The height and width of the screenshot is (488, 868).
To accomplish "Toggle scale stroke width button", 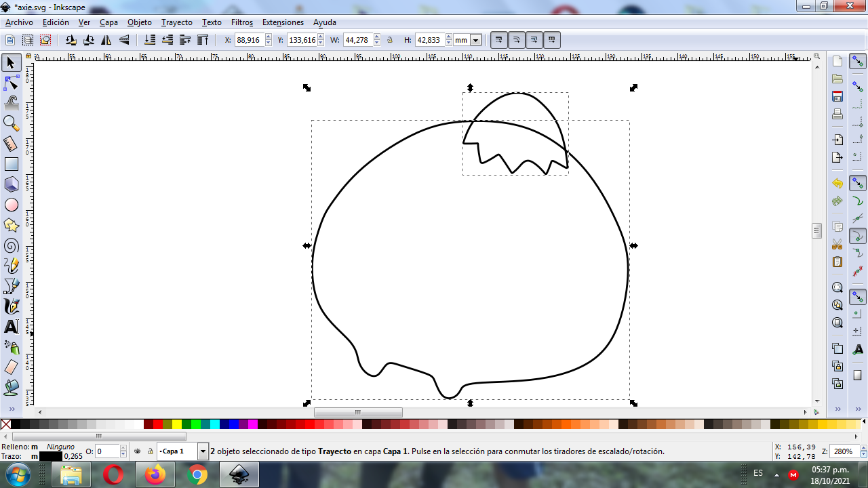I will (x=499, y=40).
